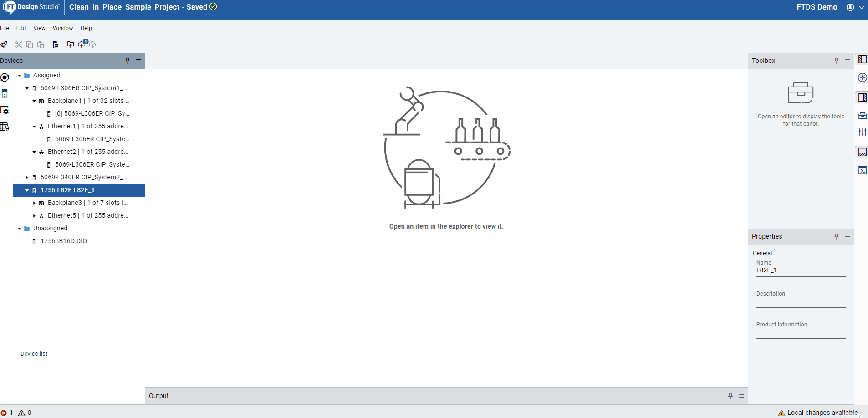Select the unassigned 1756-IB16D DIO device
This screenshot has width=868, height=418.
(x=63, y=241)
